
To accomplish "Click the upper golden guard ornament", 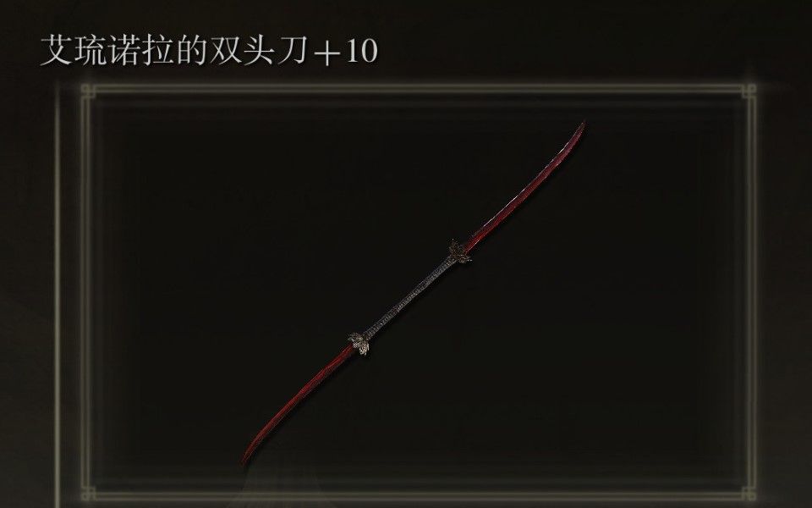I will pos(460,252).
